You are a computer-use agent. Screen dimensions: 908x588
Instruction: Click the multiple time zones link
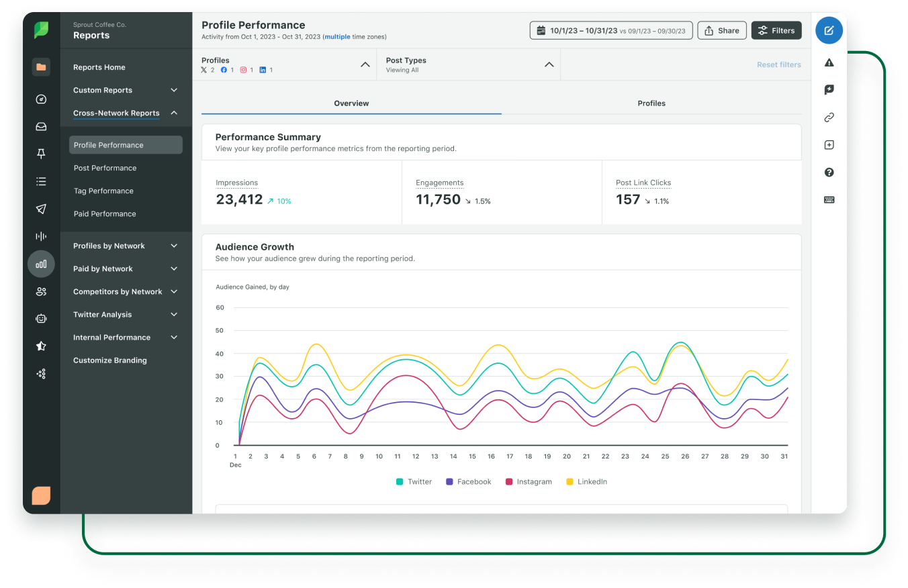click(x=337, y=36)
